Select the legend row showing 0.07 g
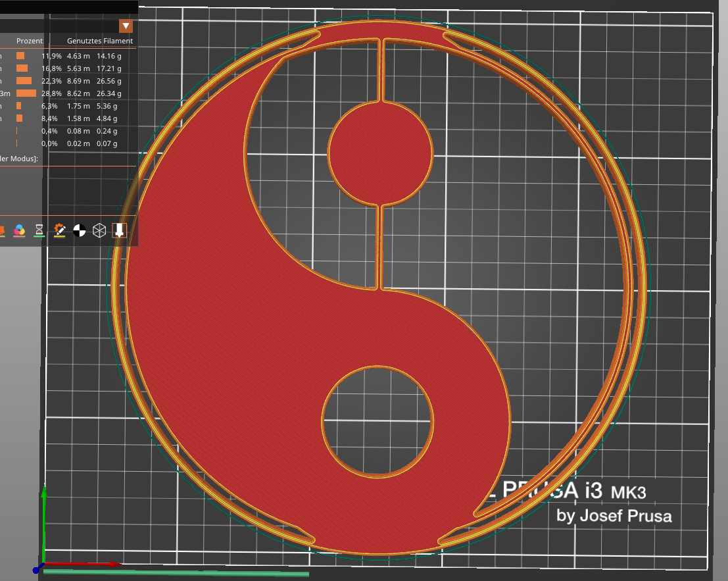The height and width of the screenshot is (581, 728). point(68,143)
